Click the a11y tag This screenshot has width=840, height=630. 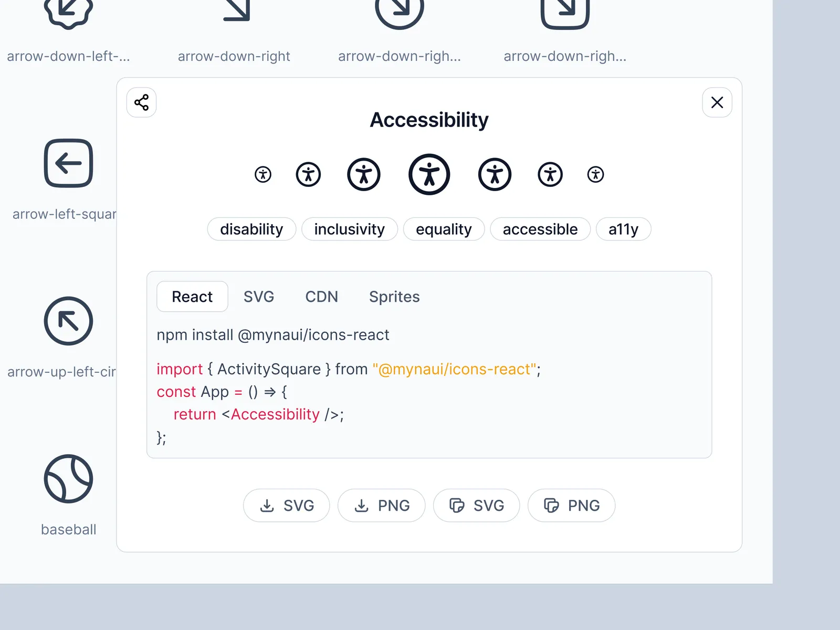[623, 229]
